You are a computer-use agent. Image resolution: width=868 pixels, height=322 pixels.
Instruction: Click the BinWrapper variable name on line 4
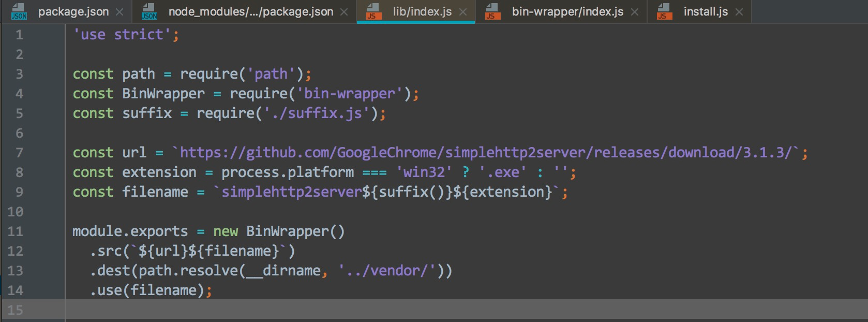(x=163, y=94)
